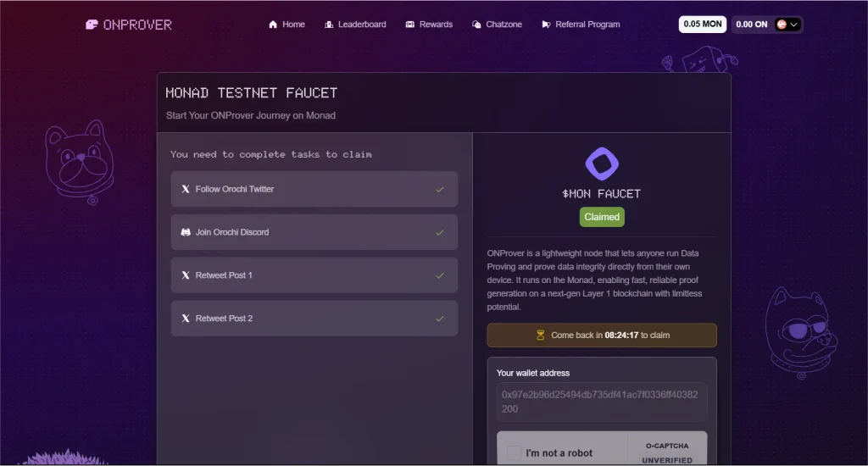Screen dimensions: 868x466
Task: Expand the account dropdown chevron
Action: 793,25
